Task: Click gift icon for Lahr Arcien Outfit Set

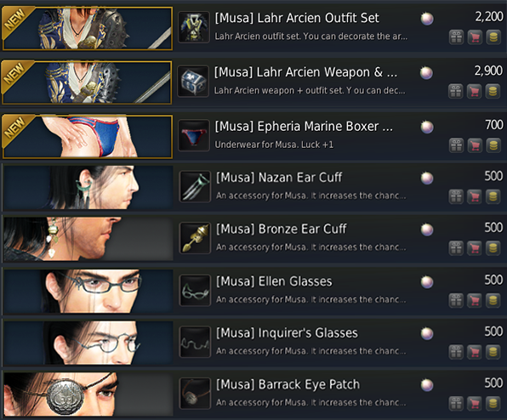Action: click(456, 37)
